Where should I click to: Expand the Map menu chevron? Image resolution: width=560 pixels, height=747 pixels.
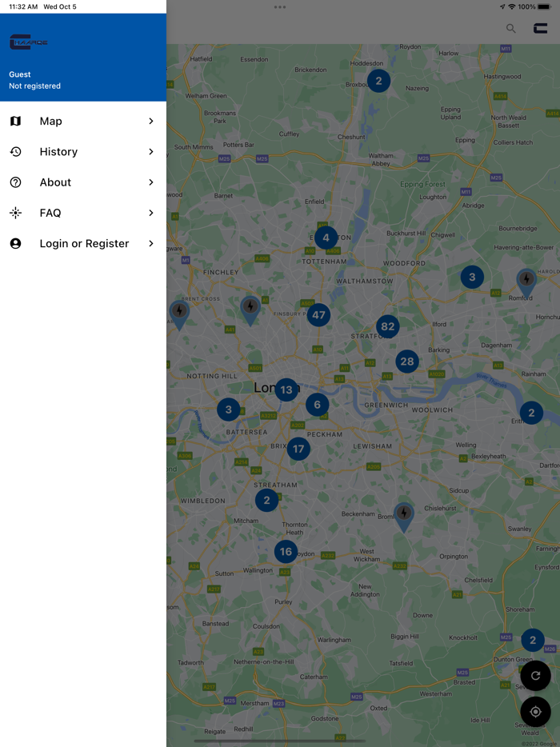tap(150, 122)
